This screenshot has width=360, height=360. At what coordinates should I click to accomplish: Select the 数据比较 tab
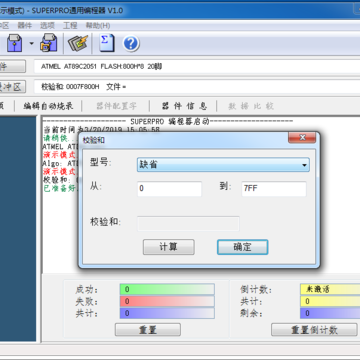251,106
